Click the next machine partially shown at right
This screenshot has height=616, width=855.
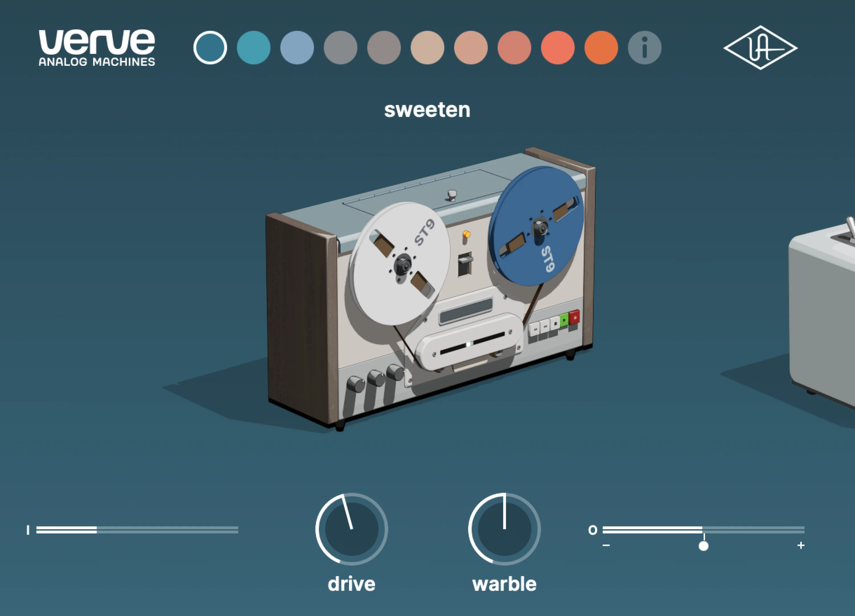coord(822,313)
